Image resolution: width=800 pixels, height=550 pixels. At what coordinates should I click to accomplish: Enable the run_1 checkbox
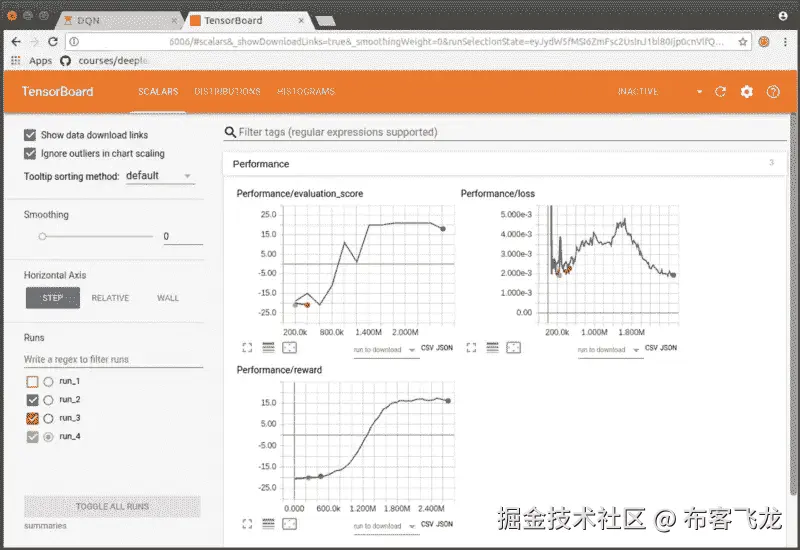pyautogui.click(x=32, y=382)
